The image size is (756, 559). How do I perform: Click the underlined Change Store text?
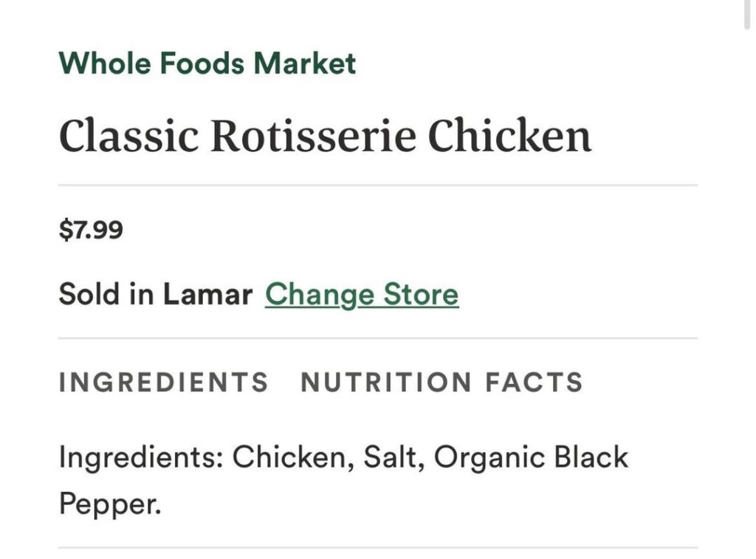tap(362, 294)
